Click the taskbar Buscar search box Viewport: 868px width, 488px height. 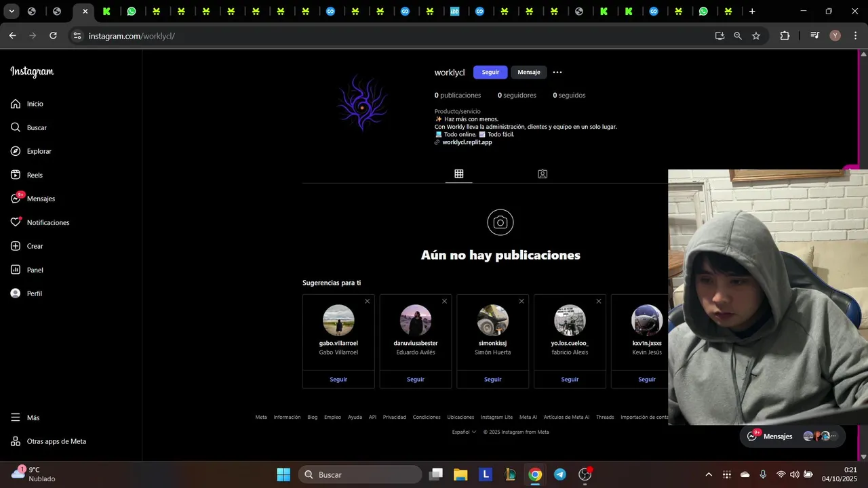[360, 474]
